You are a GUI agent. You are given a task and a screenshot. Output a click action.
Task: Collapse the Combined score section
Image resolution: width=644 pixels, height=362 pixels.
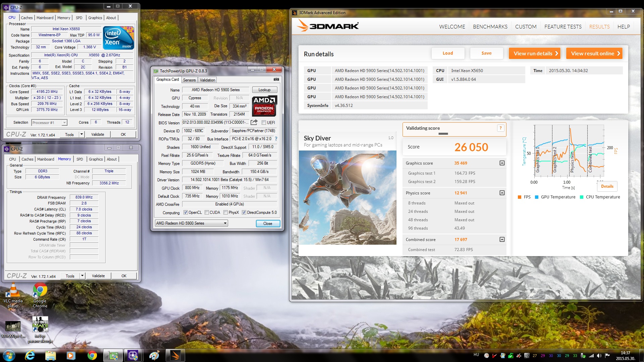(502, 240)
